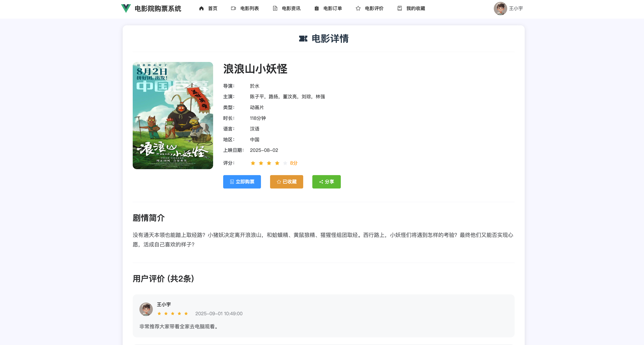Click the first rating star under 评分
This screenshot has width=644, height=345.
click(x=253, y=163)
